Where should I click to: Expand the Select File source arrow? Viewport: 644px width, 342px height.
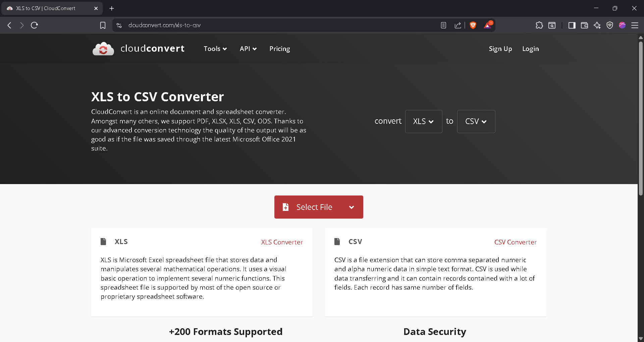352,207
